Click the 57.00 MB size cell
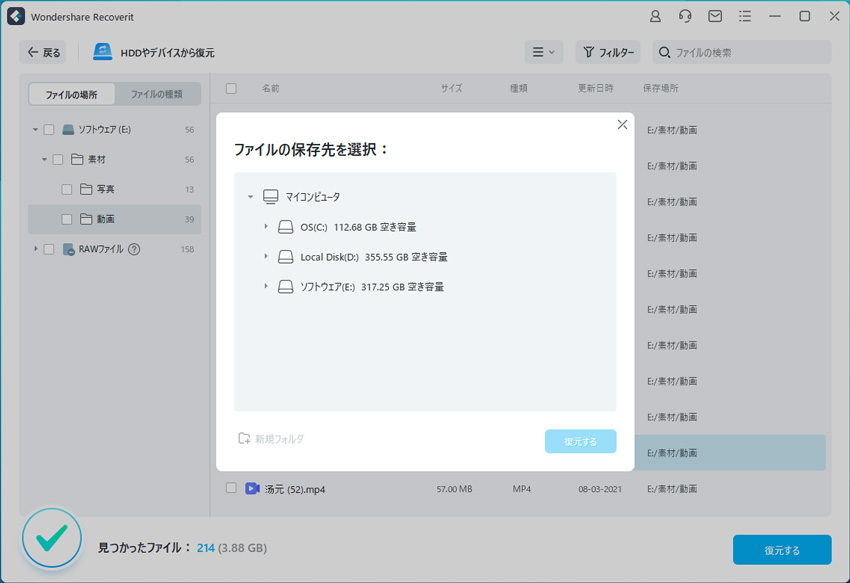The height and width of the screenshot is (583, 850). (x=454, y=489)
